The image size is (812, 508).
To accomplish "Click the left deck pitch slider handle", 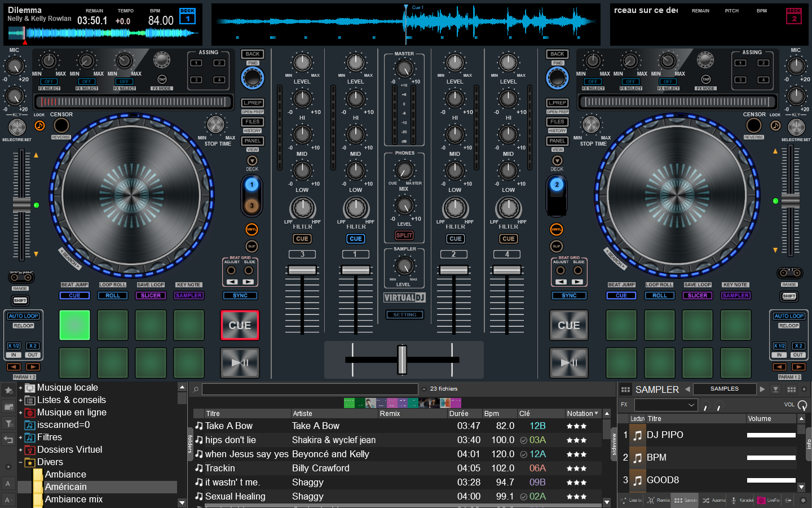I will 21,205.
